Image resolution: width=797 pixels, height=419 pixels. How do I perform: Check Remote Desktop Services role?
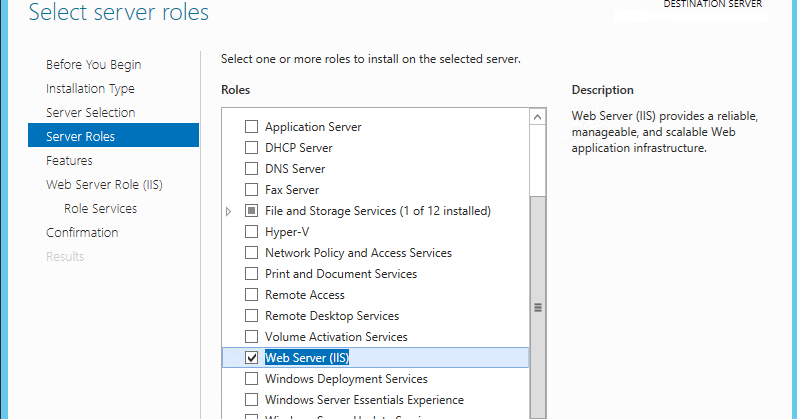[x=252, y=316]
